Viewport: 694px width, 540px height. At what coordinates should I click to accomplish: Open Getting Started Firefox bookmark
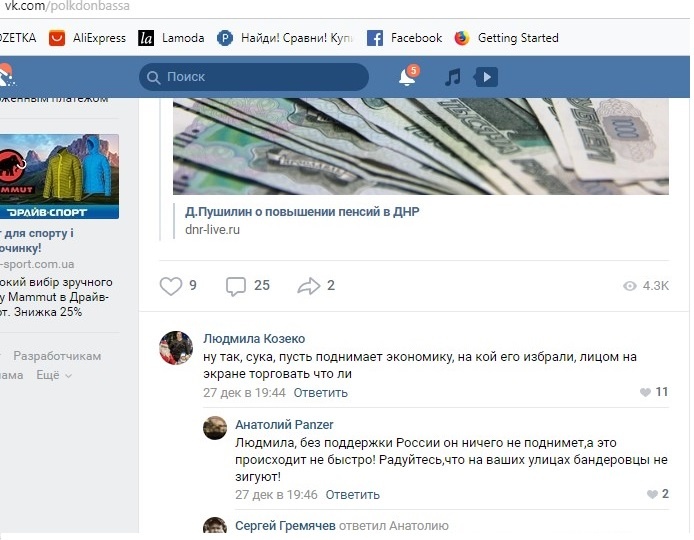click(506, 38)
